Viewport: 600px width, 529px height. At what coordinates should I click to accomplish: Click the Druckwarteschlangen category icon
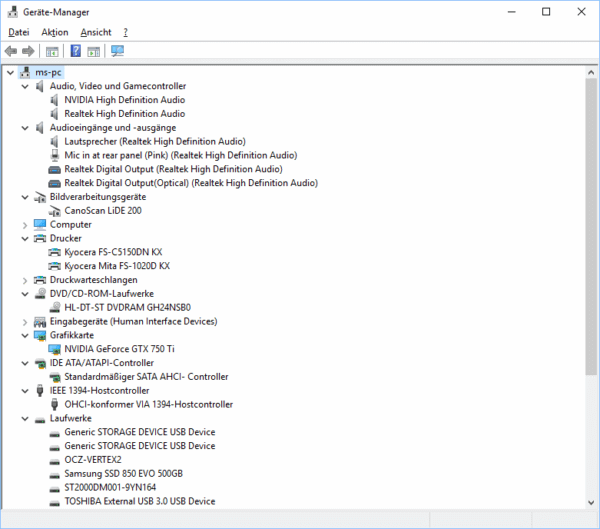[x=40, y=280]
